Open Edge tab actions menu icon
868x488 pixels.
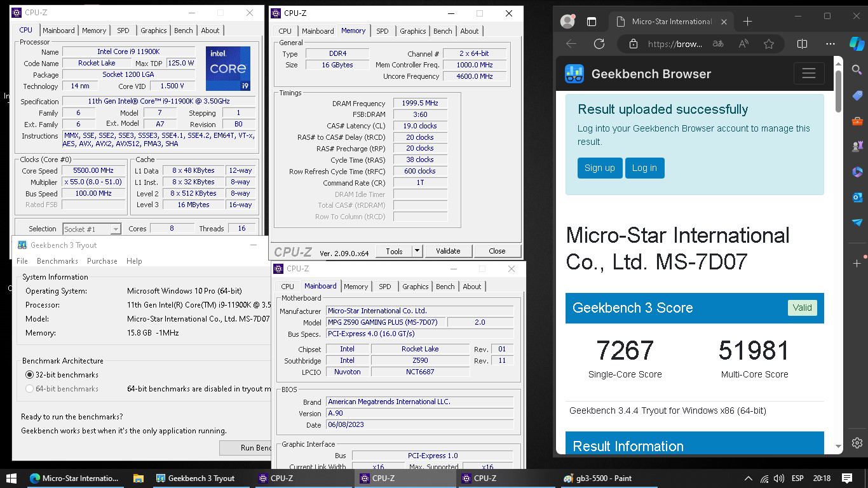[592, 22]
